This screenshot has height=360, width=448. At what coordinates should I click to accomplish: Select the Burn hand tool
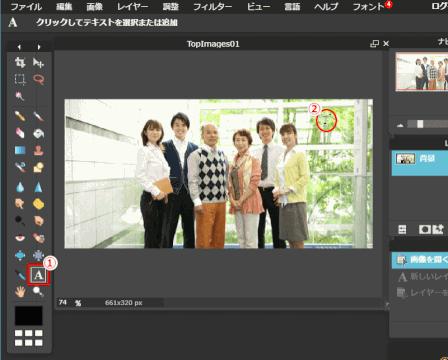38,221
